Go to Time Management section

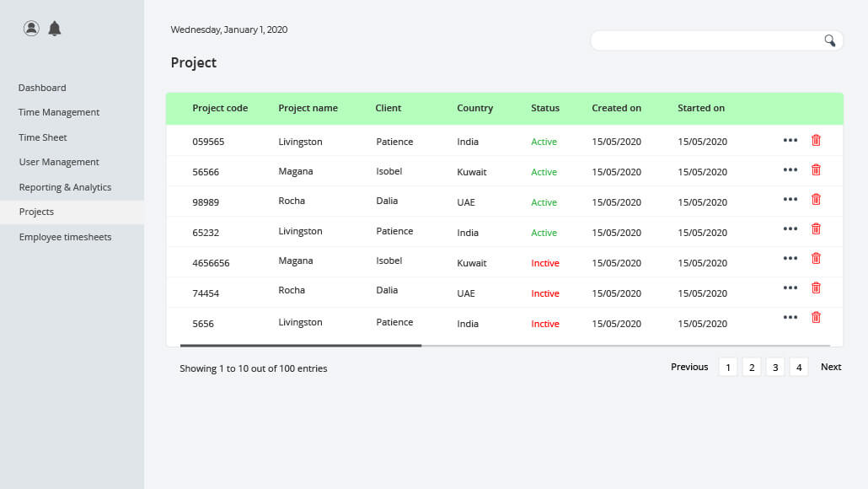click(x=59, y=112)
